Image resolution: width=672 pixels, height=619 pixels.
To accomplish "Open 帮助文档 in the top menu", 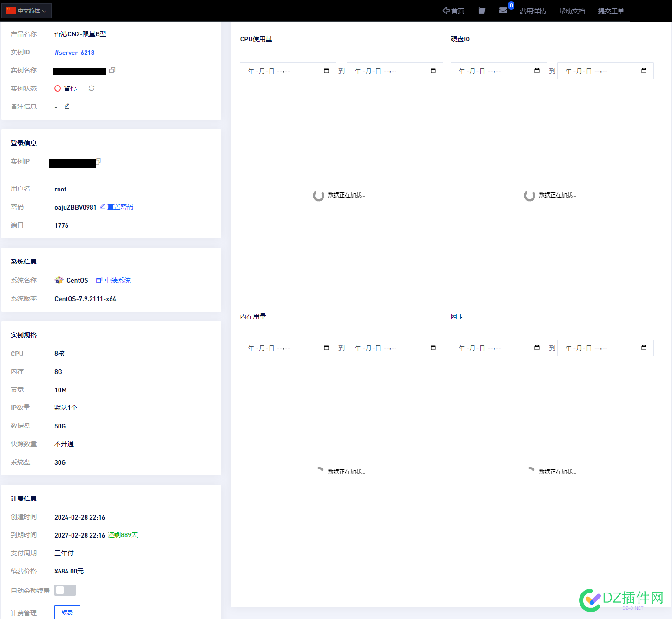I will 572,11.
